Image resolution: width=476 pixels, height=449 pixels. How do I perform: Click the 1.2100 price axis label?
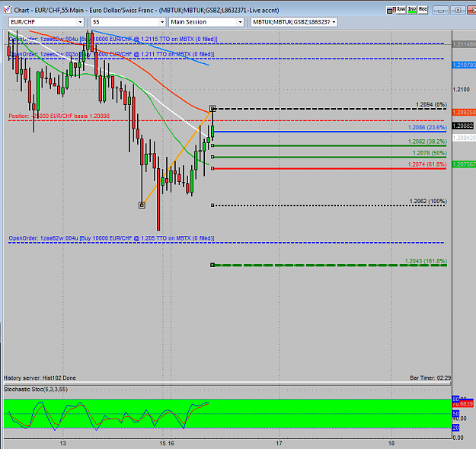click(461, 90)
